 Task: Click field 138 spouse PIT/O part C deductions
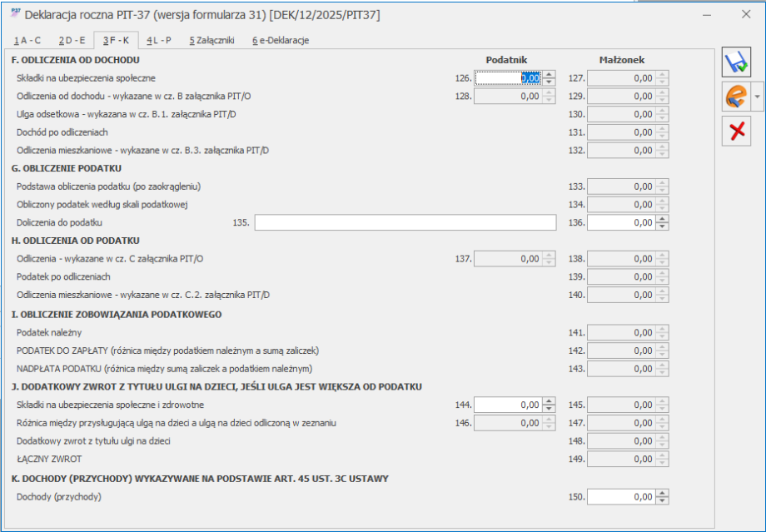coord(628,259)
